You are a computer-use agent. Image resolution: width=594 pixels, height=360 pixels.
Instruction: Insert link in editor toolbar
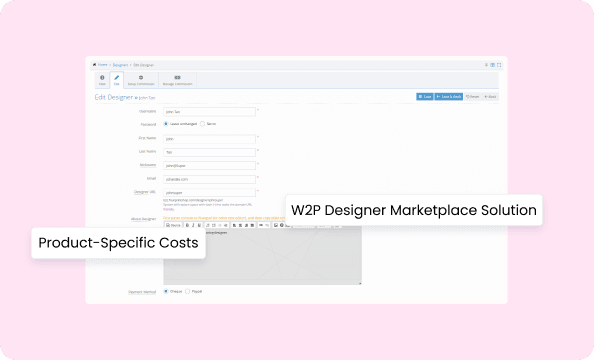pyautogui.click(x=261, y=225)
